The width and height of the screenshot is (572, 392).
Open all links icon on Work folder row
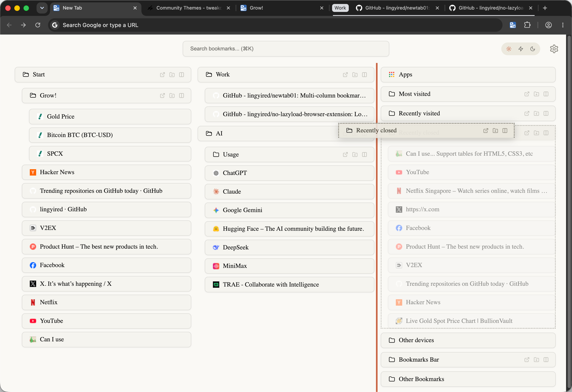[345, 74]
